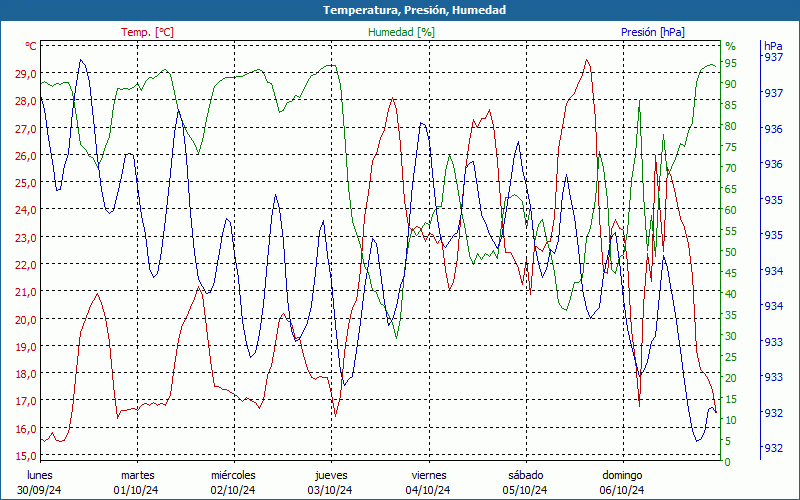The width and height of the screenshot is (800, 500).
Task: Click the day label "domingo"
Action: click(x=622, y=475)
